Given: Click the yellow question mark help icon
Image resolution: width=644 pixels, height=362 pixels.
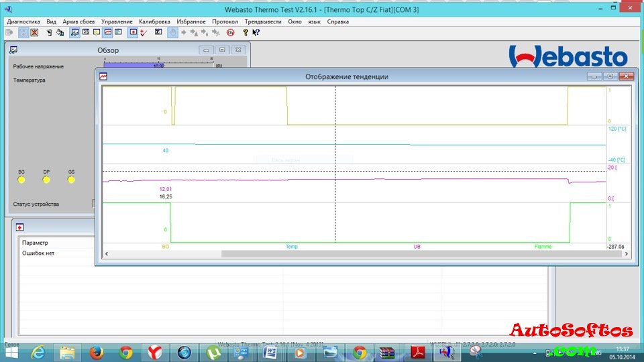Looking at the screenshot, I should (246, 32).
